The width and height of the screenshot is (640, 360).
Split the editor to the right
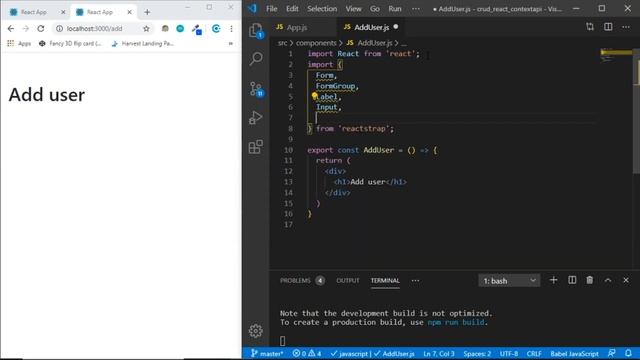(608, 27)
